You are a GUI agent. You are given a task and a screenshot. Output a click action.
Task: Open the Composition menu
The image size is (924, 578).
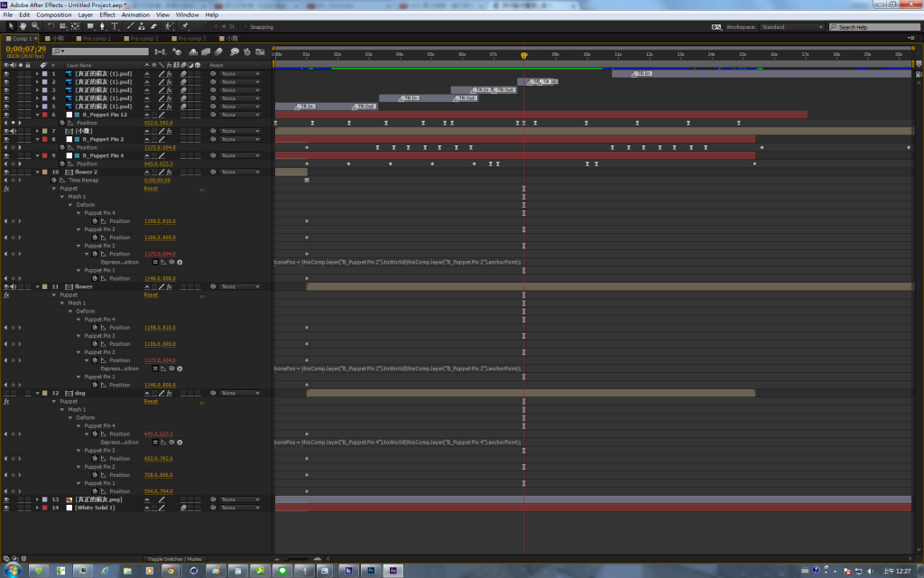pyautogui.click(x=53, y=15)
